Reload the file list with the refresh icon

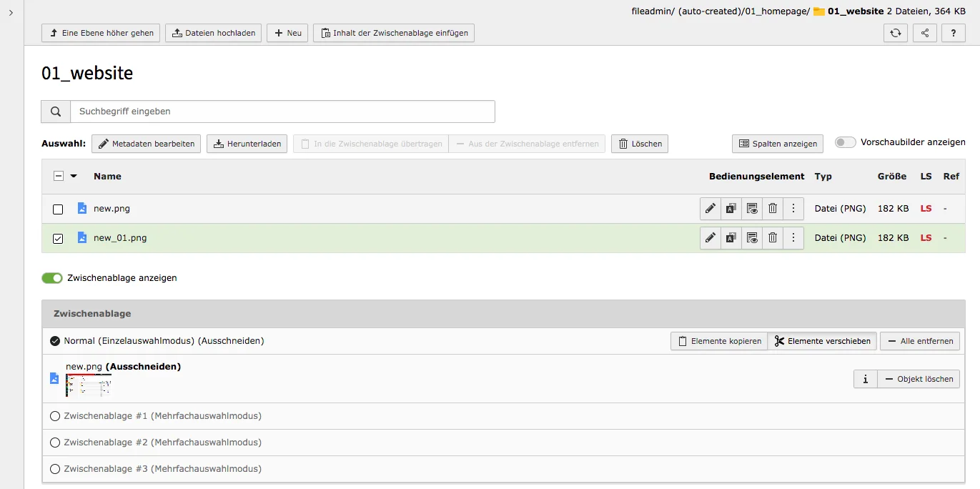click(x=895, y=32)
